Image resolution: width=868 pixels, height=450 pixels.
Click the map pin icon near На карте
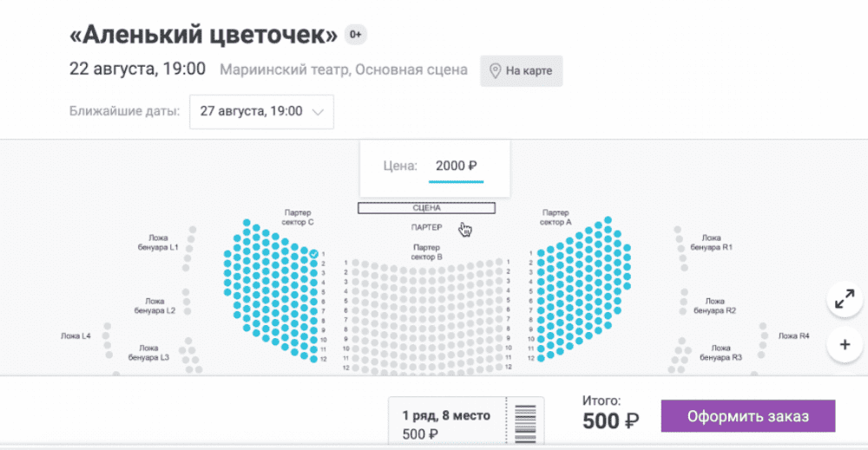pos(495,71)
